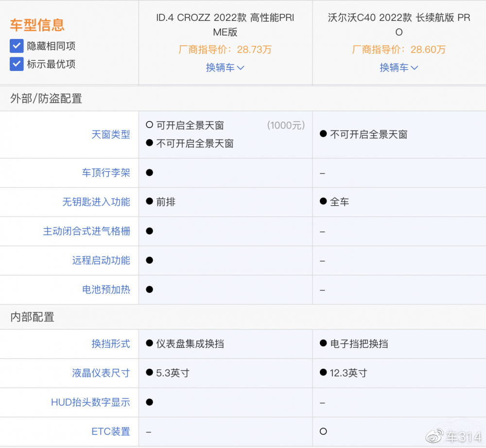Screen dimensions: 486x448
Task: Click the dot beside 前排 keyless entry
Action: (149, 202)
